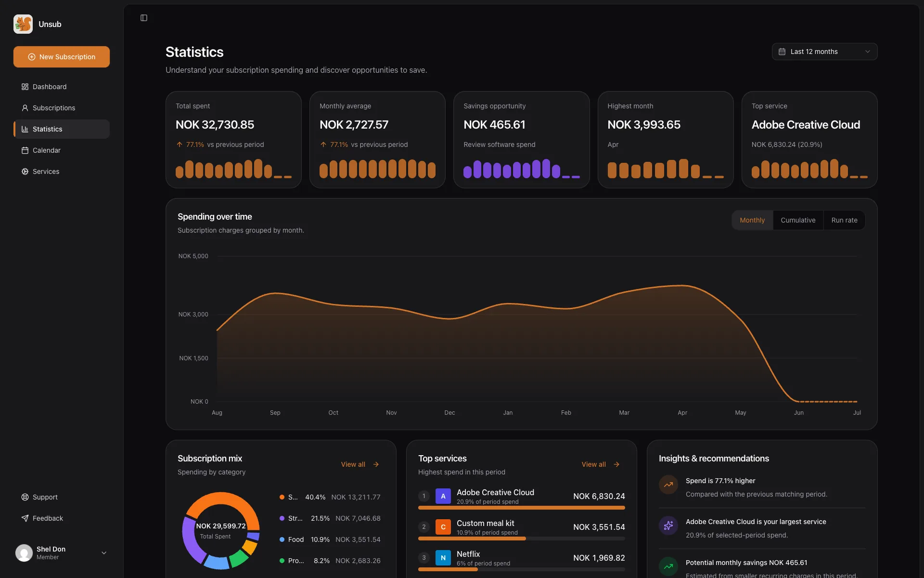Click the green legend dot for Pro...
The height and width of the screenshot is (578, 924).
point(282,561)
